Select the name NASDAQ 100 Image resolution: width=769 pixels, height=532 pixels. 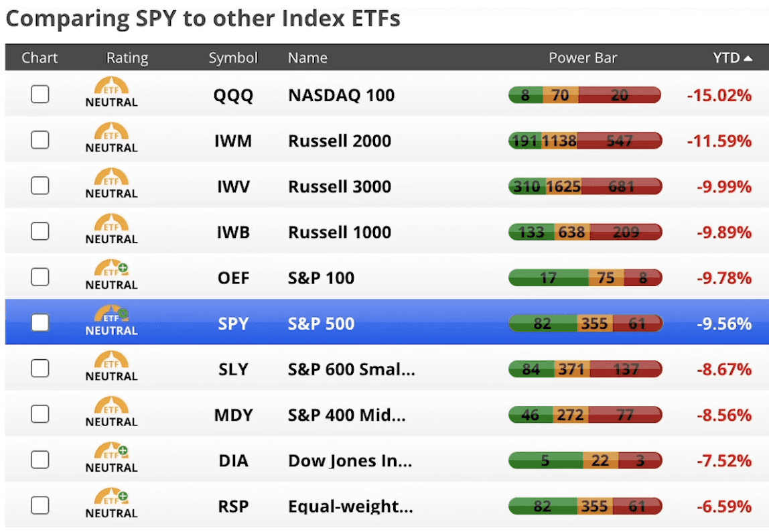tap(342, 95)
